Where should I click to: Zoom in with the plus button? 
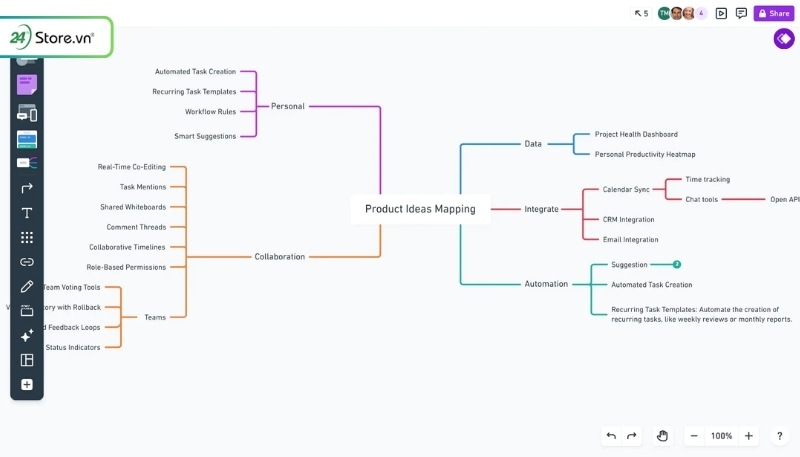[x=749, y=436]
